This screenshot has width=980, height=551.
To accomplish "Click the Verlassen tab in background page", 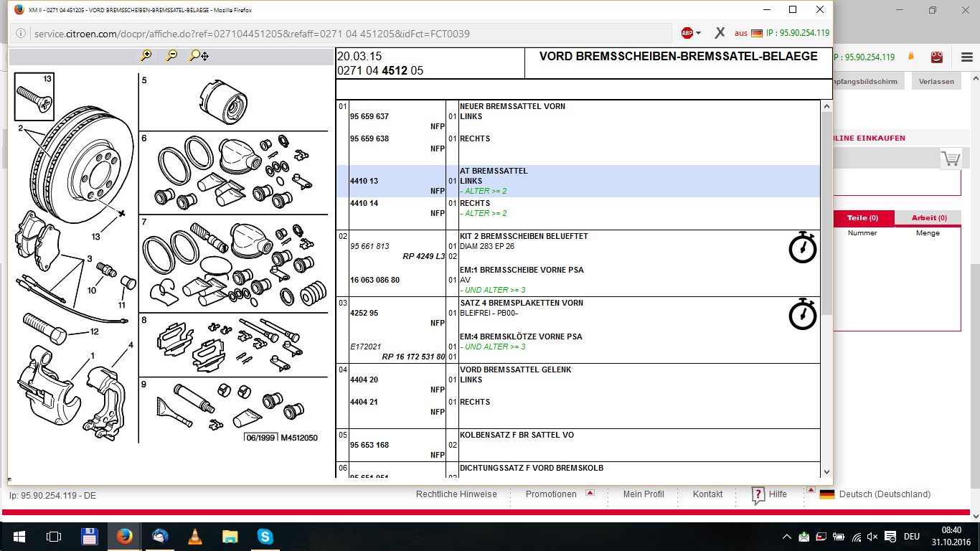I will click(937, 81).
